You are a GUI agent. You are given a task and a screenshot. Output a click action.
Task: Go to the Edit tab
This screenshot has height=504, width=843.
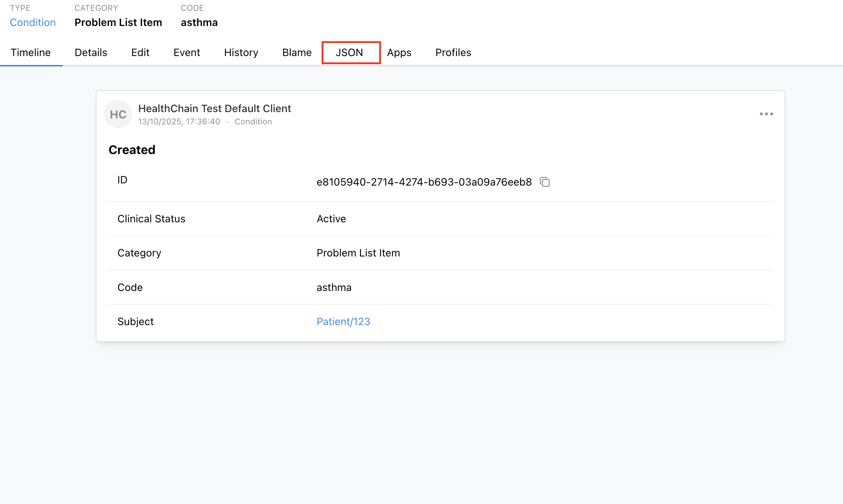(140, 52)
